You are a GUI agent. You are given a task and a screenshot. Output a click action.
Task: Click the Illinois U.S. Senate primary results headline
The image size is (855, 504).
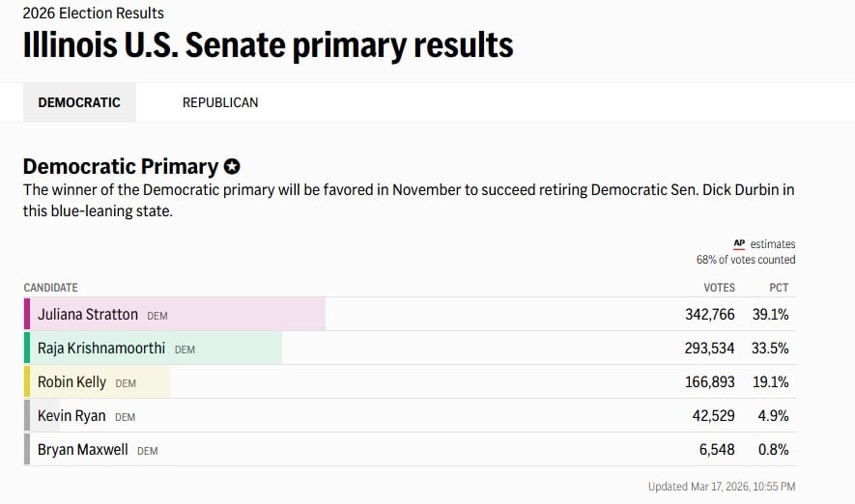coord(268,45)
